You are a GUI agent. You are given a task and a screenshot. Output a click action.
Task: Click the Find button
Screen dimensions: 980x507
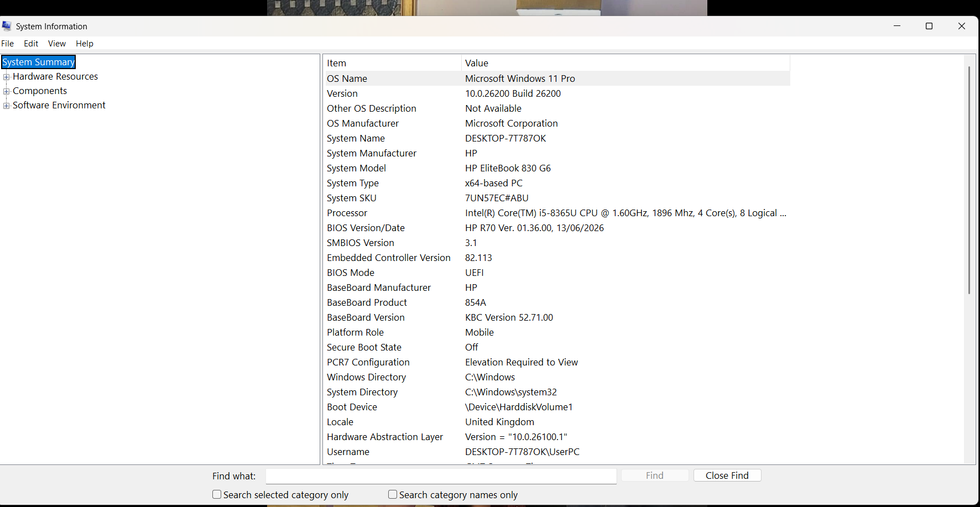click(x=655, y=475)
